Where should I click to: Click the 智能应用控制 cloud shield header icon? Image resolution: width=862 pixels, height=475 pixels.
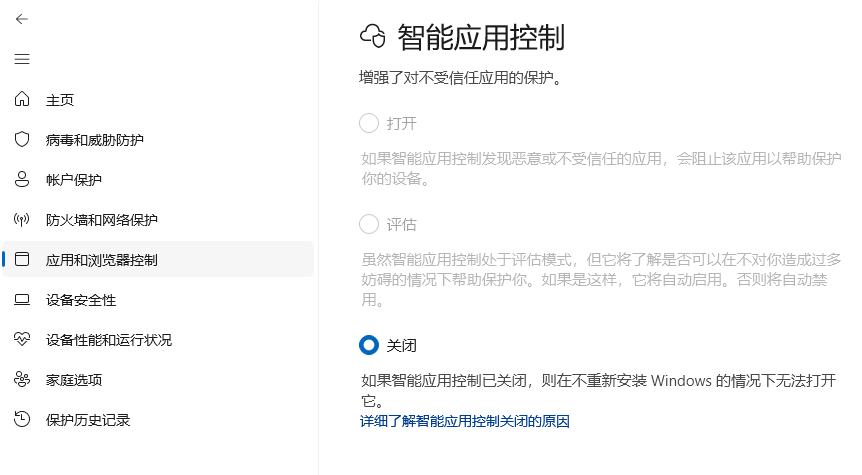coord(373,38)
